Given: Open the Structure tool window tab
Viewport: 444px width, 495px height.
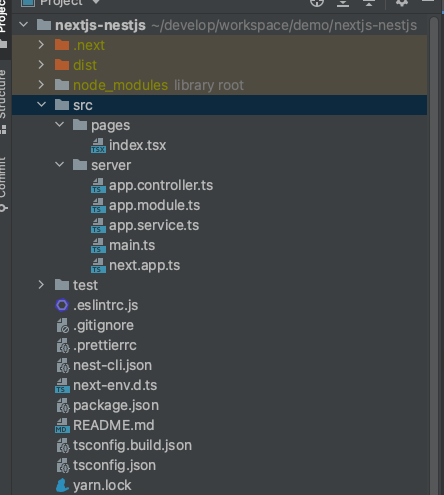Looking at the screenshot, I should [3, 102].
